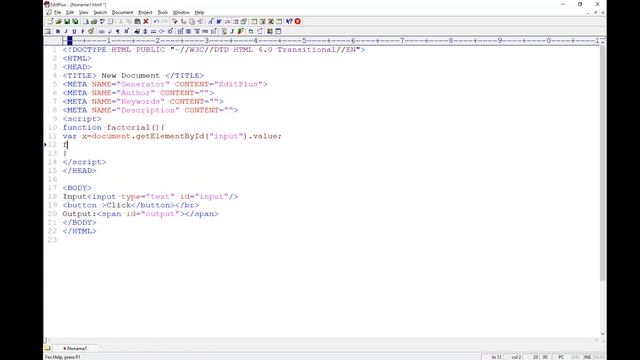Image resolution: width=640 pixels, height=360 pixels.
Task: Open the Project menu
Action: point(145,12)
